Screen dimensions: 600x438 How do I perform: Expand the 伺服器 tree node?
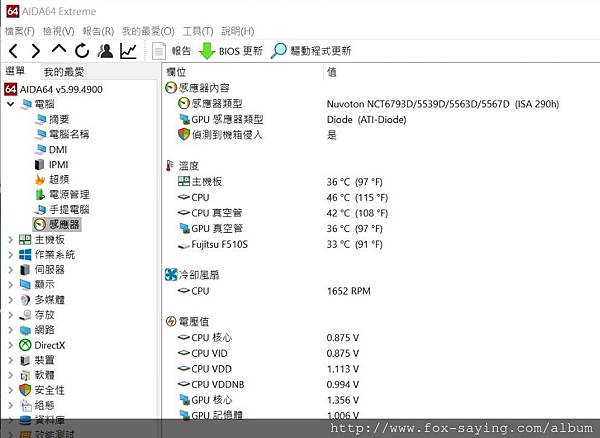tap(10, 270)
